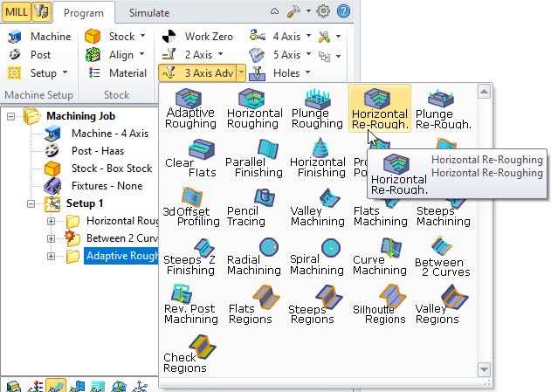Toggle the 3 Axis Adv dropdown arrow
This screenshot has width=551, height=392.
coord(241,73)
